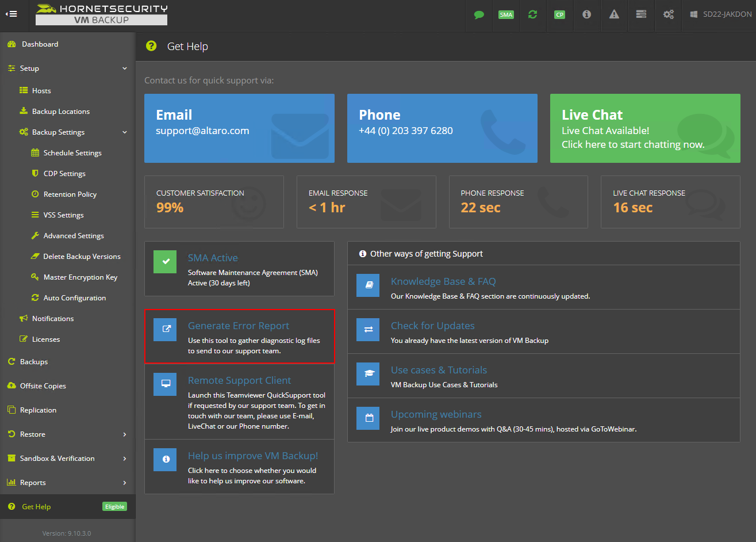Open Delete Backup Versions
The height and width of the screenshot is (542, 756).
click(82, 257)
